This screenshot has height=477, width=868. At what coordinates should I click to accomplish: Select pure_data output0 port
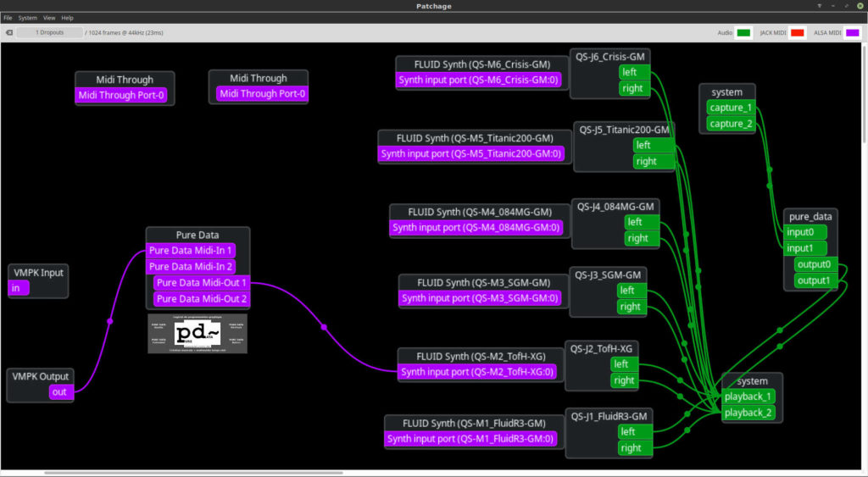coord(815,264)
